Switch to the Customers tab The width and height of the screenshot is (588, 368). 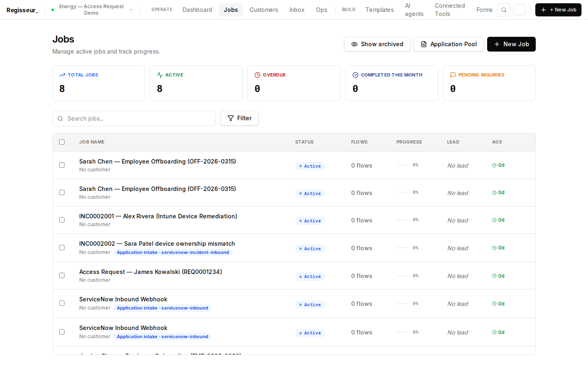pos(264,10)
